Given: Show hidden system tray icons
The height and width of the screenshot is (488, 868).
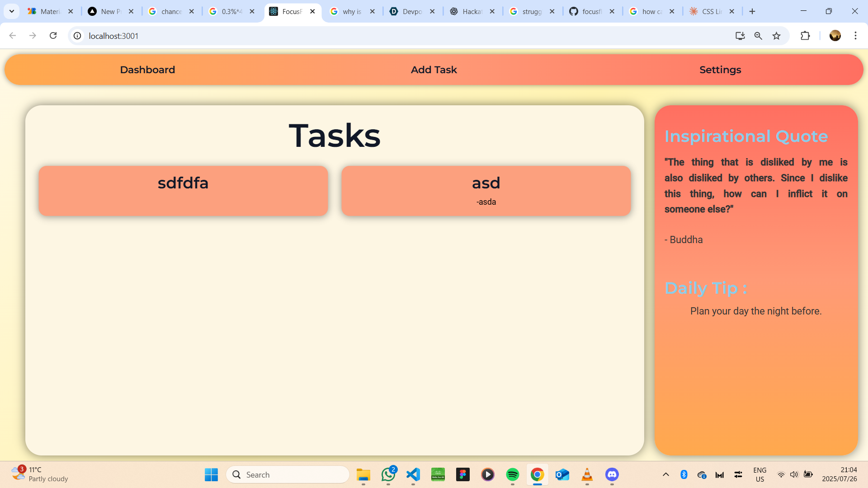Looking at the screenshot, I should 665,474.
